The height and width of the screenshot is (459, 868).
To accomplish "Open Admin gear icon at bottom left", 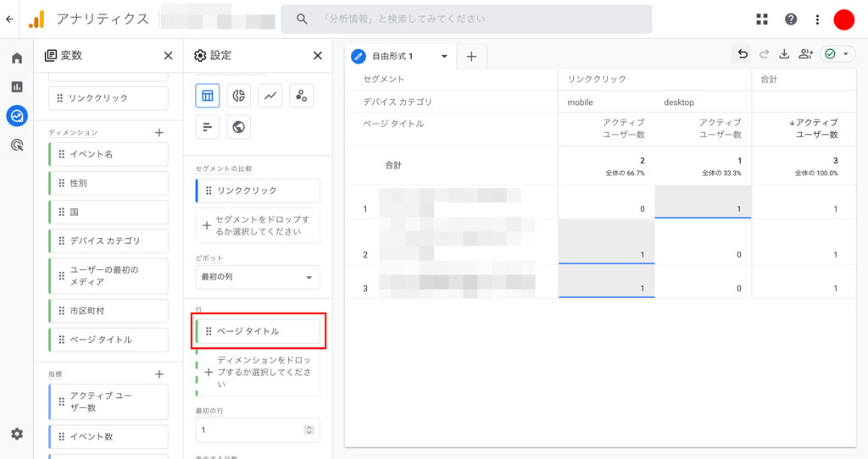I will (x=17, y=434).
